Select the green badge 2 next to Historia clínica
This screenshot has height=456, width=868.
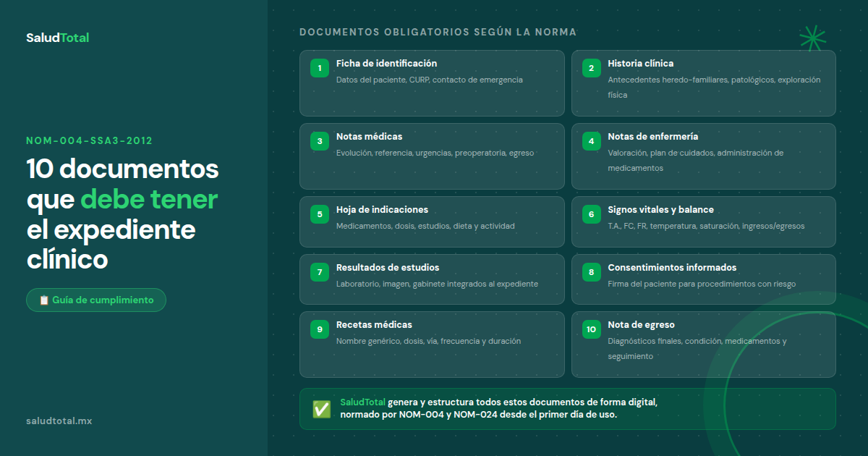[591, 67]
